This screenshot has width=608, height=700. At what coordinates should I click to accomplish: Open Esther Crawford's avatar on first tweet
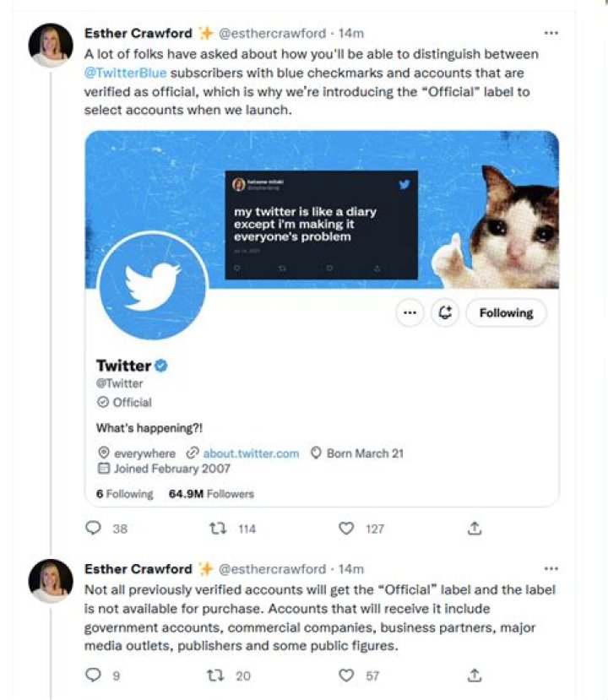[51, 45]
